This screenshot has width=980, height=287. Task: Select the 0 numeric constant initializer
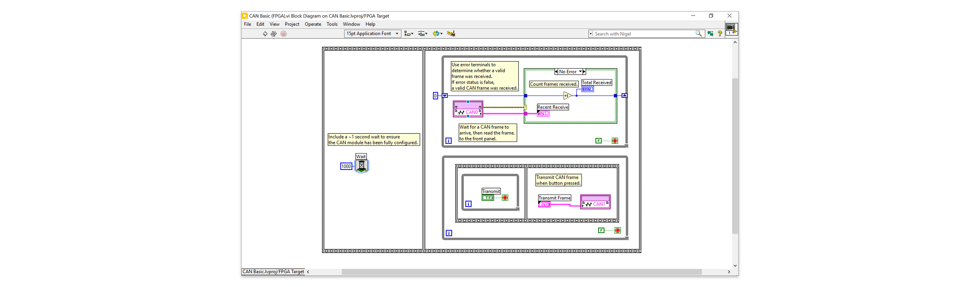(x=436, y=96)
